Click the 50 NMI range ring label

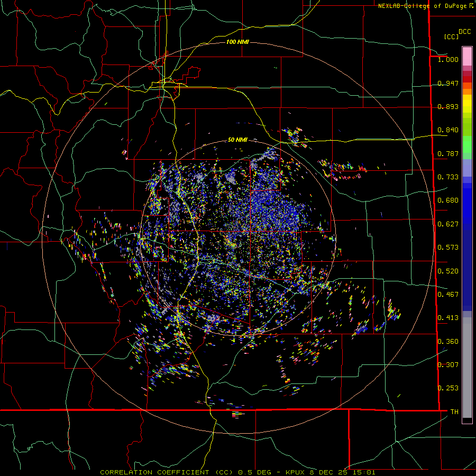[237, 140]
